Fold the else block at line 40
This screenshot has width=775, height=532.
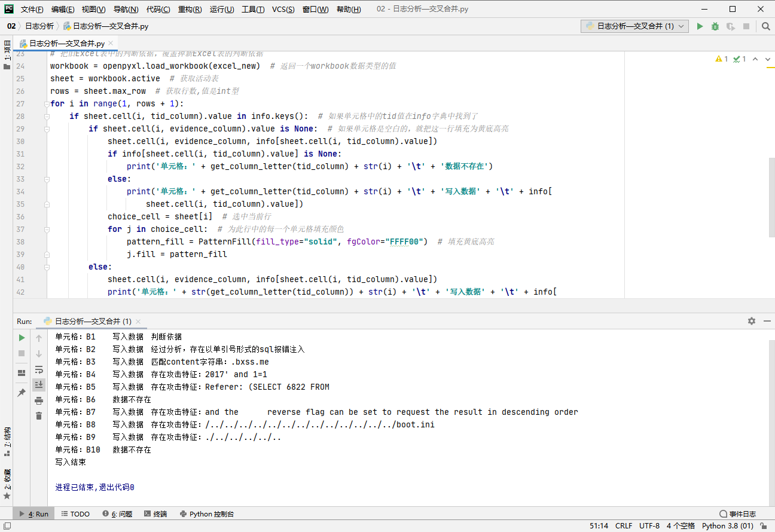(47, 267)
